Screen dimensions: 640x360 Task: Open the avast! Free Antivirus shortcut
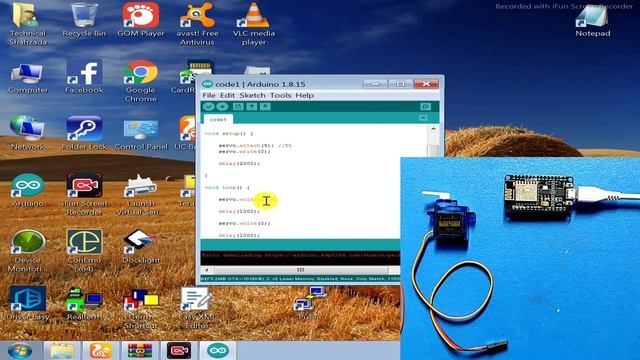tap(197, 24)
